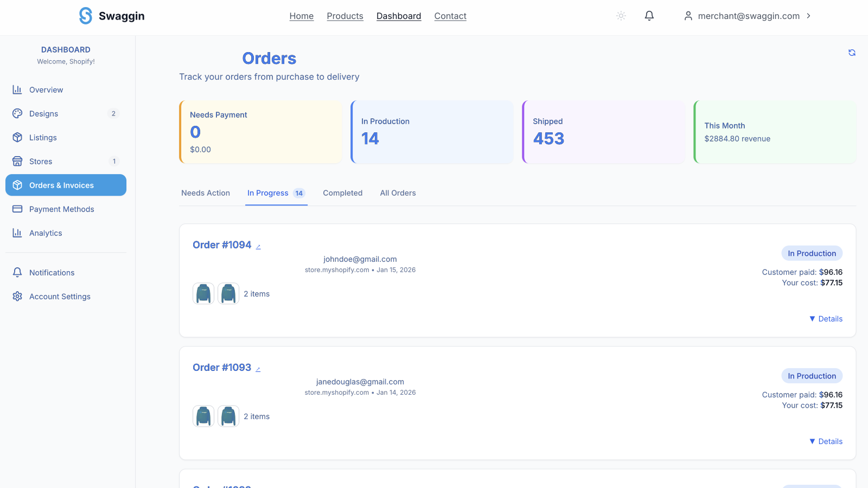Select the In Progress tab
Image resolution: width=868 pixels, height=488 pixels.
276,193
